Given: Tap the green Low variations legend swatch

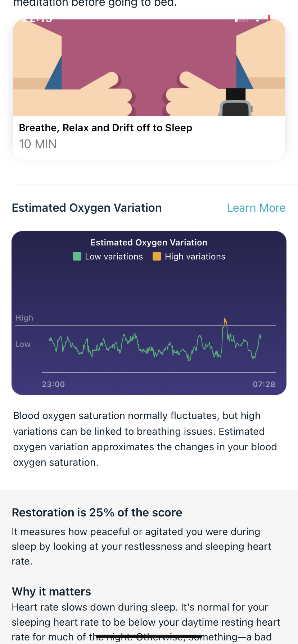Looking at the screenshot, I should tap(77, 257).
